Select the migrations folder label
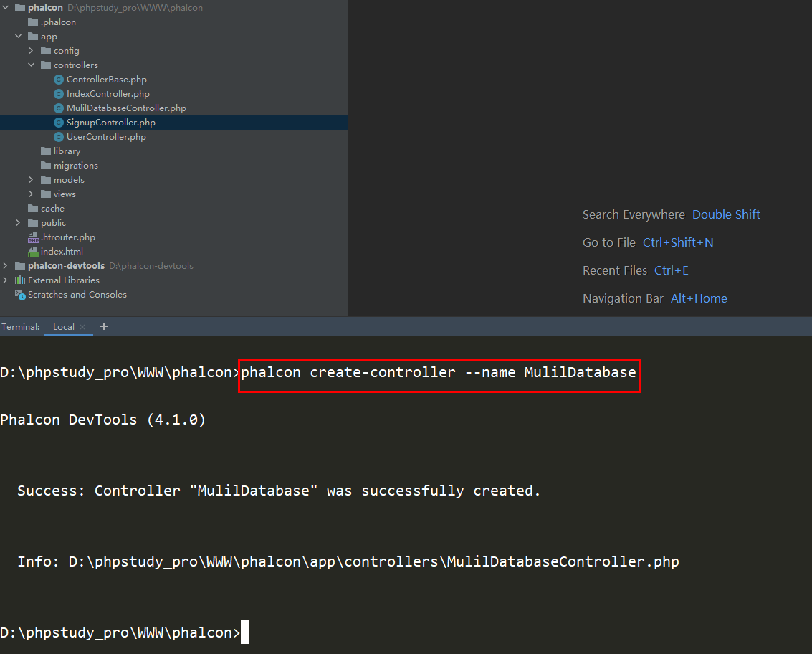The image size is (812, 654). [75, 166]
